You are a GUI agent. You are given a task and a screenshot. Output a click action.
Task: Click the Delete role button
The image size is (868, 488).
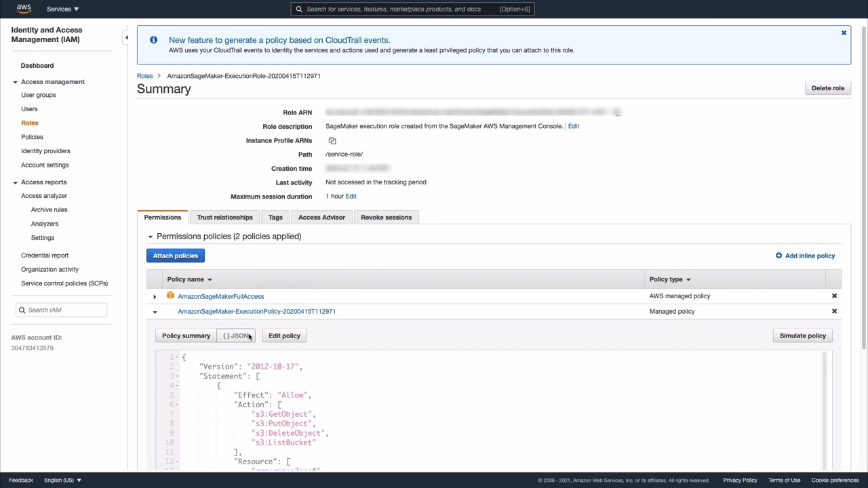click(x=828, y=88)
